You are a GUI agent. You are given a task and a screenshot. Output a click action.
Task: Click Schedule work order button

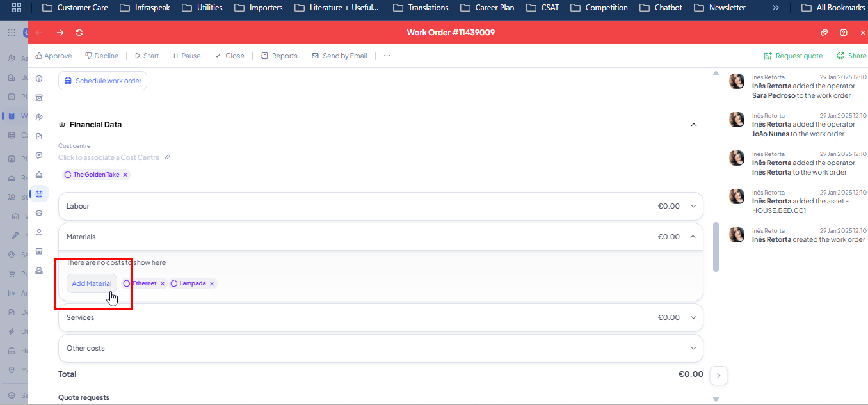[x=102, y=81]
